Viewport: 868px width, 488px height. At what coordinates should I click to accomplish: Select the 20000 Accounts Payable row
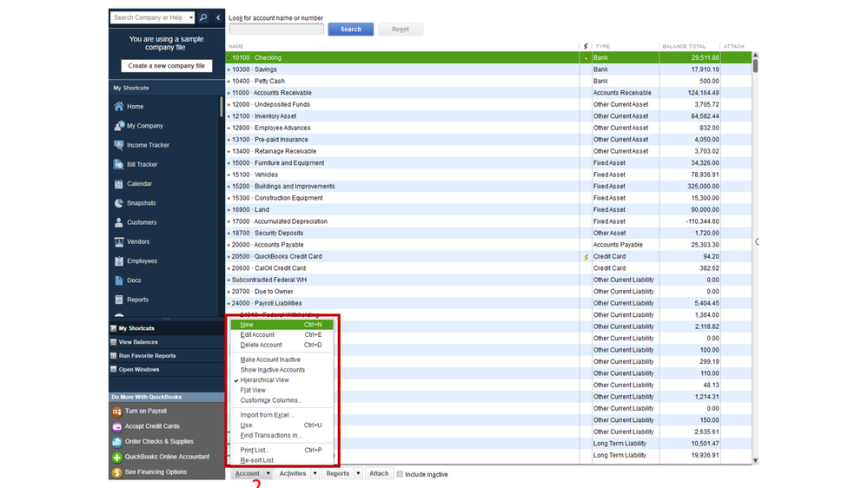click(x=489, y=245)
